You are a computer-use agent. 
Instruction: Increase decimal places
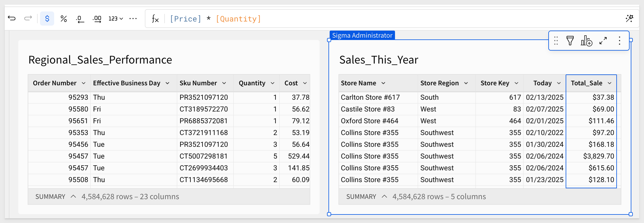point(97,19)
